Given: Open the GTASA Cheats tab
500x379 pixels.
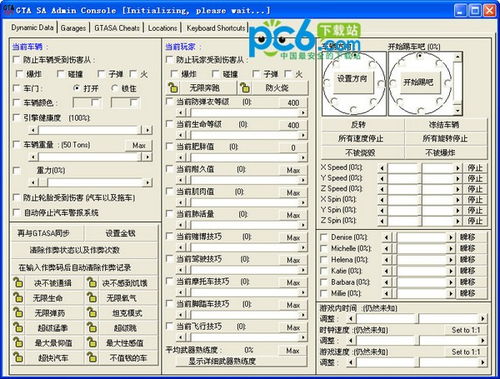Looking at the screenshot, I should tap(117, 28).
